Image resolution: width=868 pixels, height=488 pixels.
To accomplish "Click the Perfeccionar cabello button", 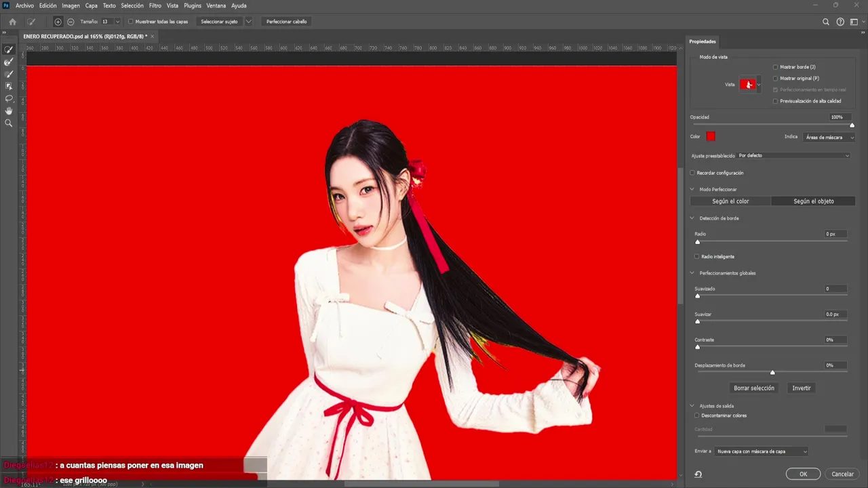I will pos(286,22).
